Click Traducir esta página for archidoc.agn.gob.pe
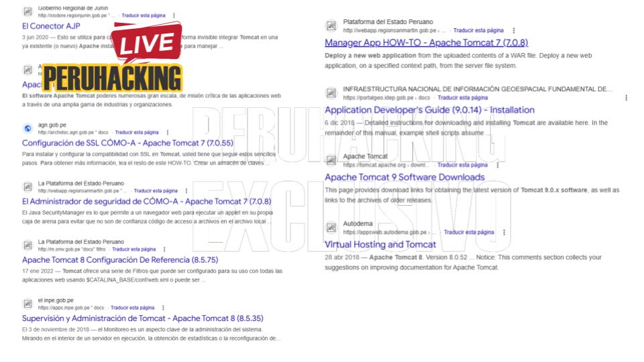 pyautogui.click(x=137, y=133)
